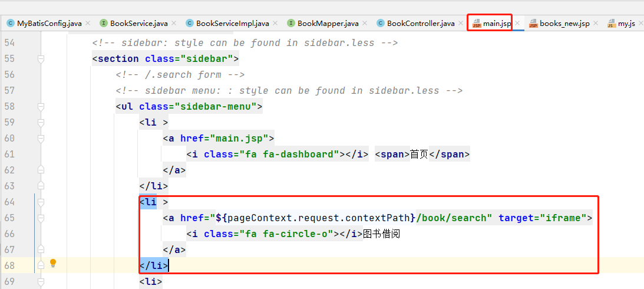Click the pageContext.request.contextPath expression
Screen dimensions: 644x289
click(x=319, y=218)
